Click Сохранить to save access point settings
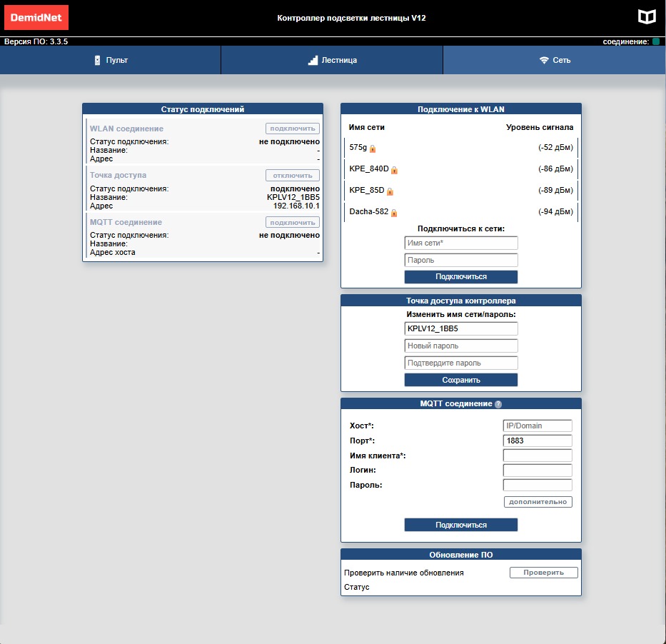The width and height of the screenshot is (666, 644). tap(460, 380)
